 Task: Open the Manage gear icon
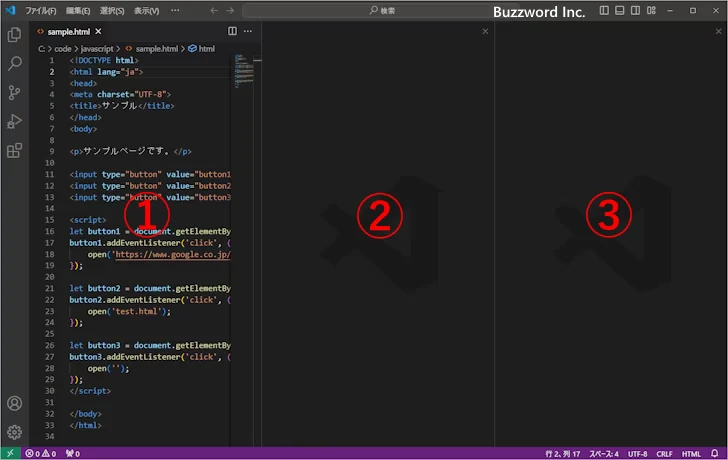(x=14, y=432)
